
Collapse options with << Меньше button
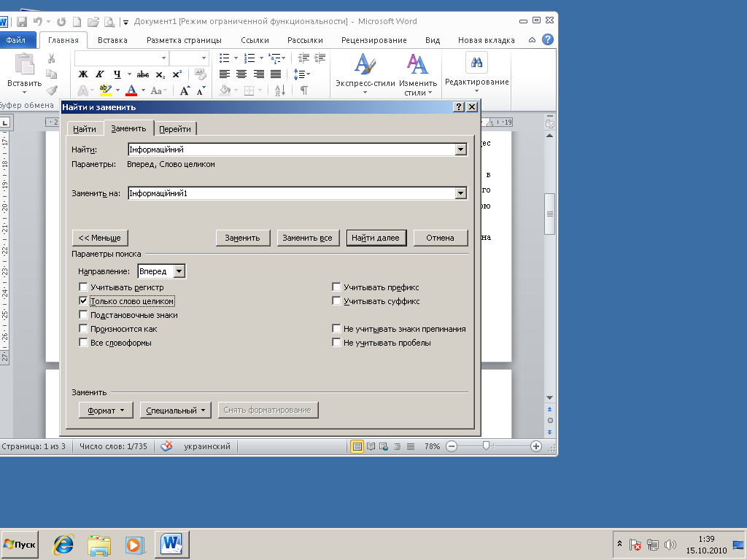point(99,238)
